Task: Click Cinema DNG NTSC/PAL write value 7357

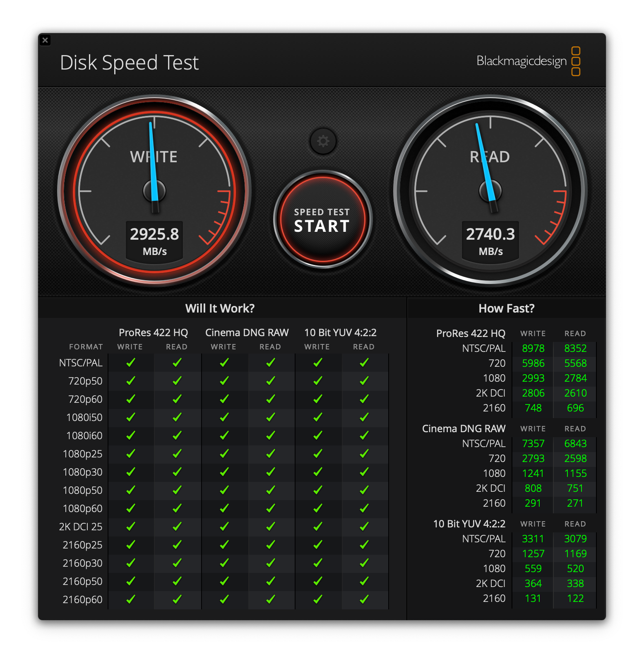Action: click(533, 444)
